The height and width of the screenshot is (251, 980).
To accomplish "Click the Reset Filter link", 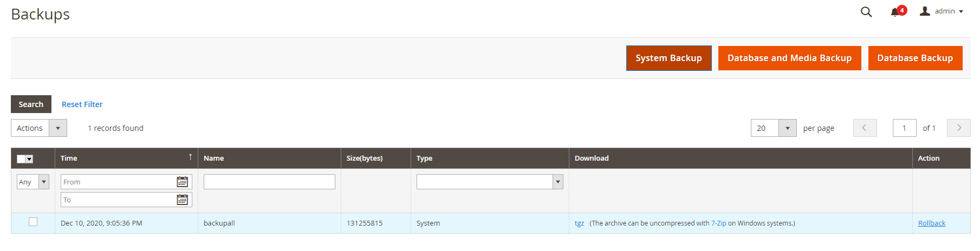I will 82,104.
